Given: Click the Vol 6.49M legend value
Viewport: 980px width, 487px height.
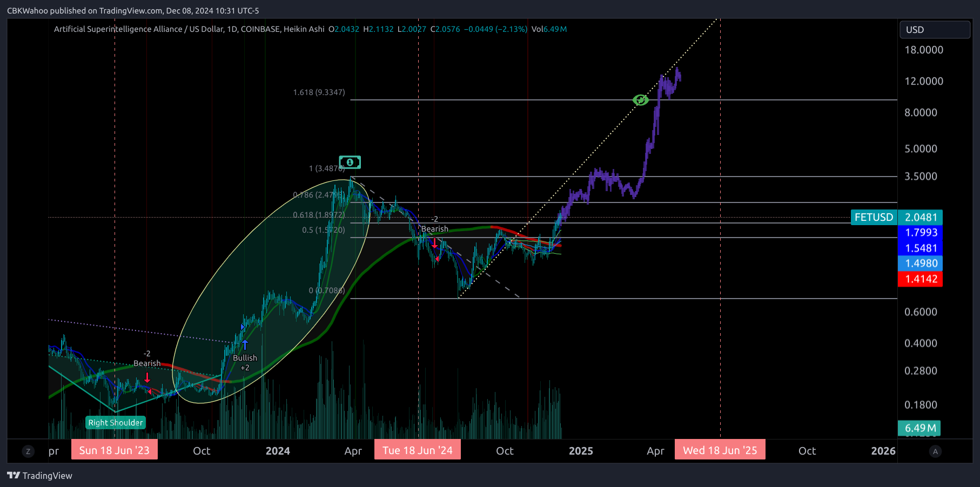Looking at the screenshot, I should (549, 29).
